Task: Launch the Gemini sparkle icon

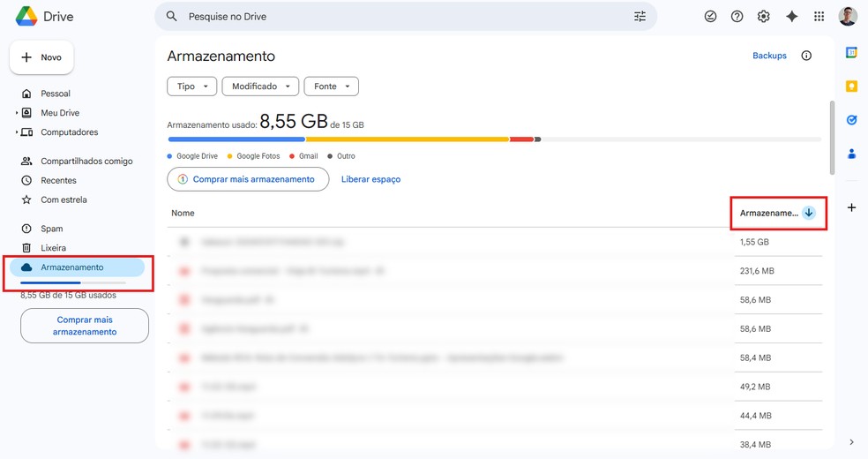Action: 791,17
